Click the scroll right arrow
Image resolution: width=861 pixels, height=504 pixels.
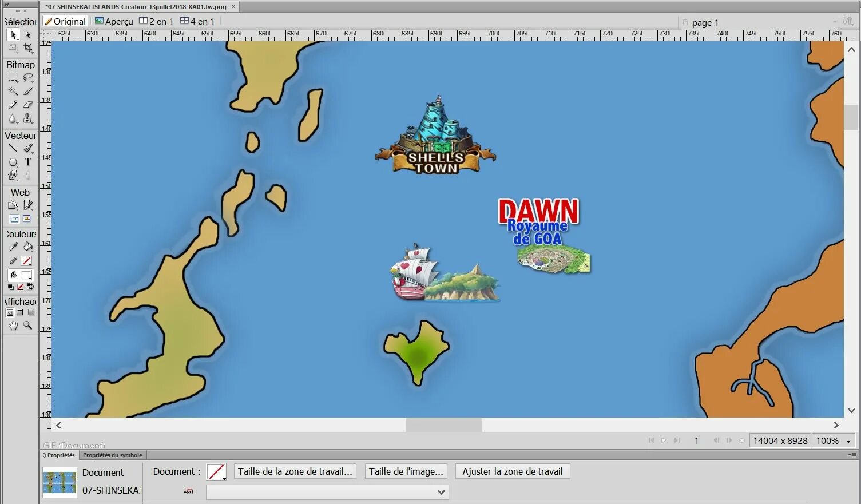tap(836, 425)
